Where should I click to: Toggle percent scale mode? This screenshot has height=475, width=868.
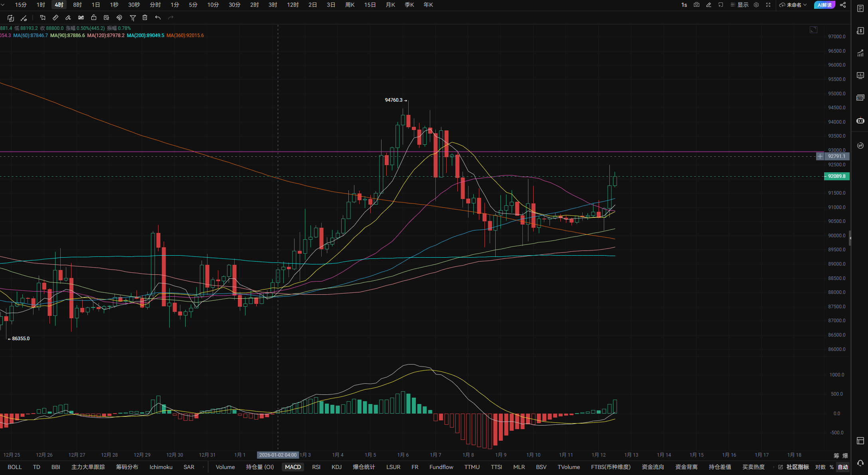tap(832, 467)
